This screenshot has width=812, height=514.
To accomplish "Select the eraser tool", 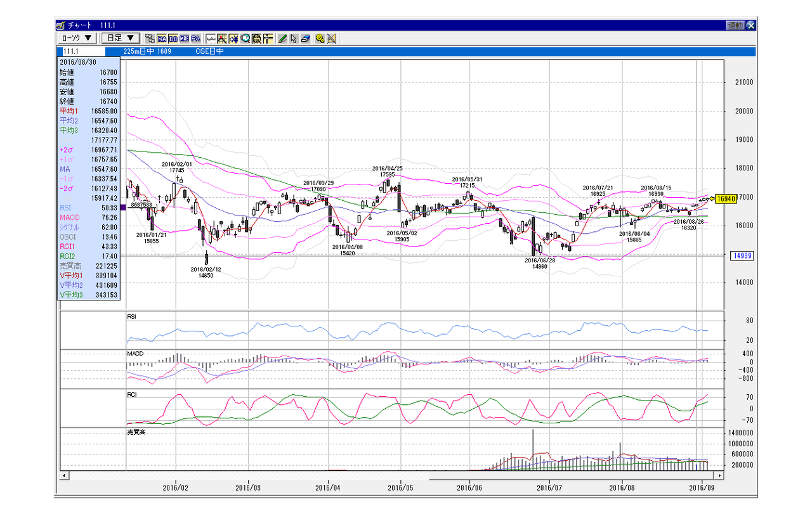I will (x=305, y=39).
